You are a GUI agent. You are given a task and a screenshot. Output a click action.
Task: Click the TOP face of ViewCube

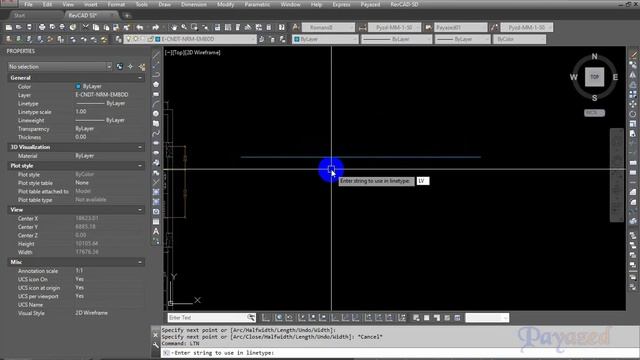(594, 77)
